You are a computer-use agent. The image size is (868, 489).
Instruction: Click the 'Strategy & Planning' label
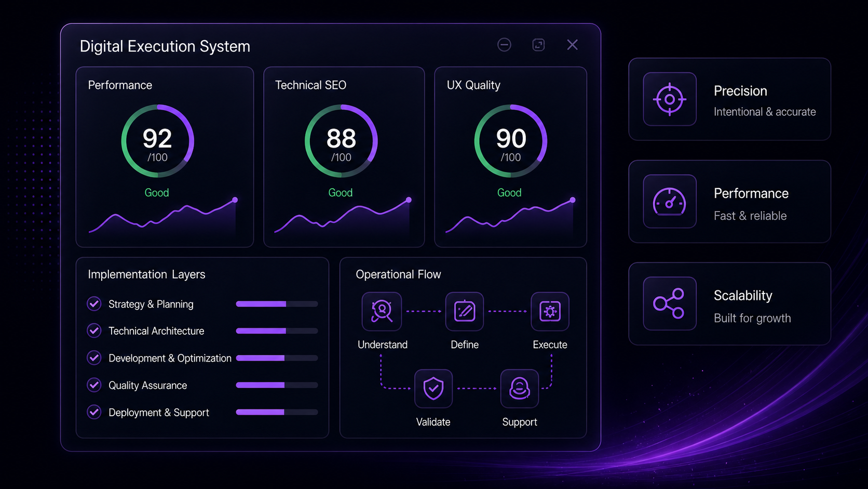pos(151,304)
